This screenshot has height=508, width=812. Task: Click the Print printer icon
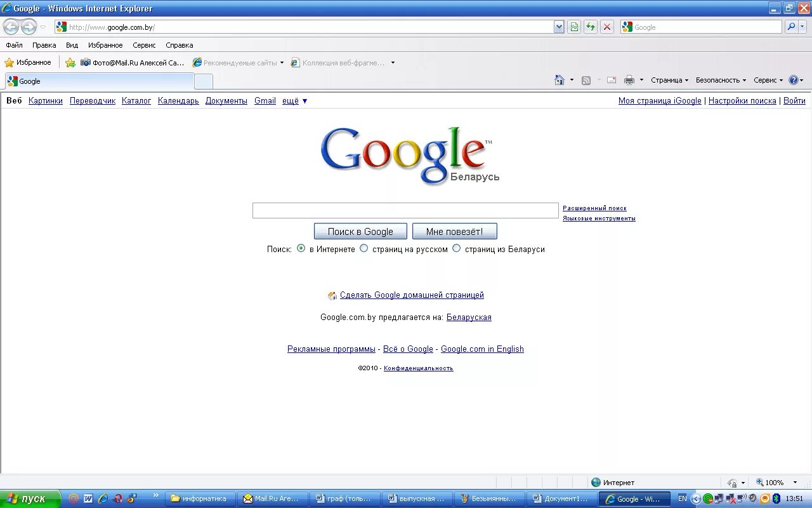[629, 80]
